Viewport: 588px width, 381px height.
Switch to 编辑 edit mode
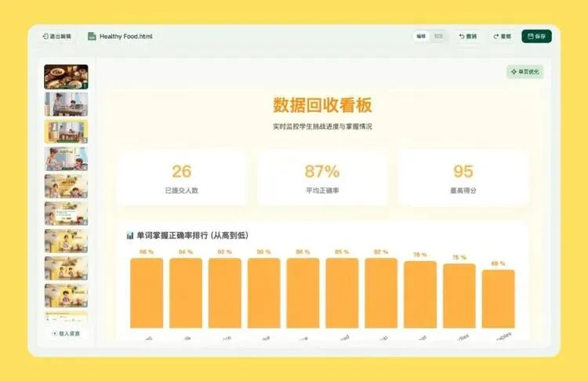(421, 36)
